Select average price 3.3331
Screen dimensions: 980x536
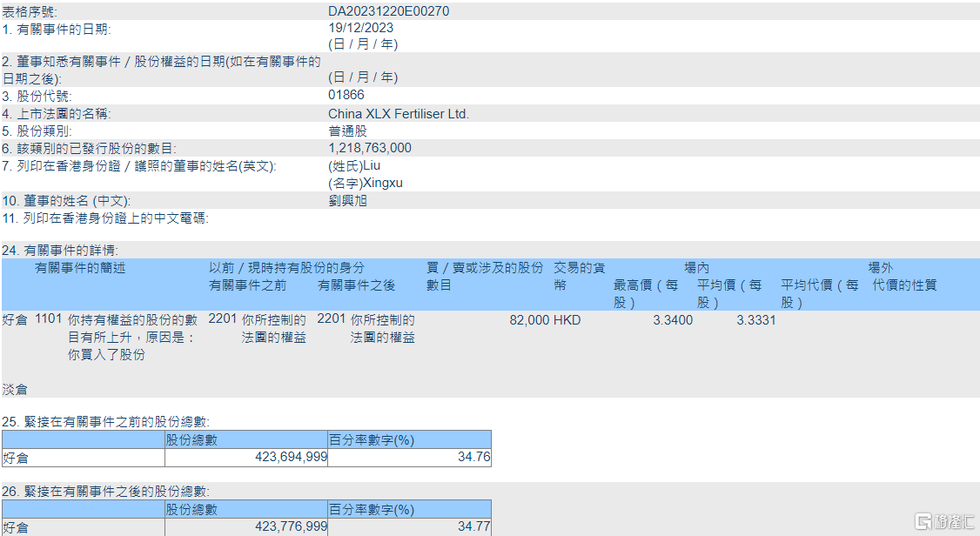[755, 320]
